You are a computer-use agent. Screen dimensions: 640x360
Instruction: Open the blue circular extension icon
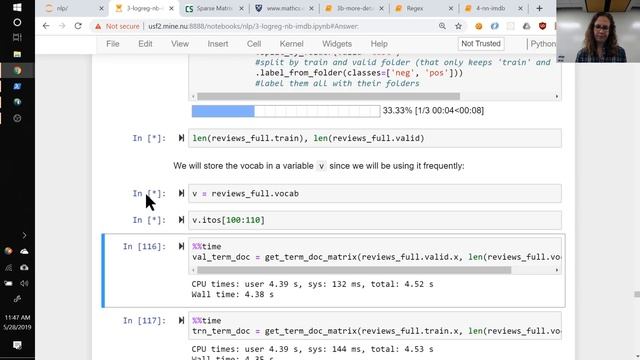tap(495, 26)
